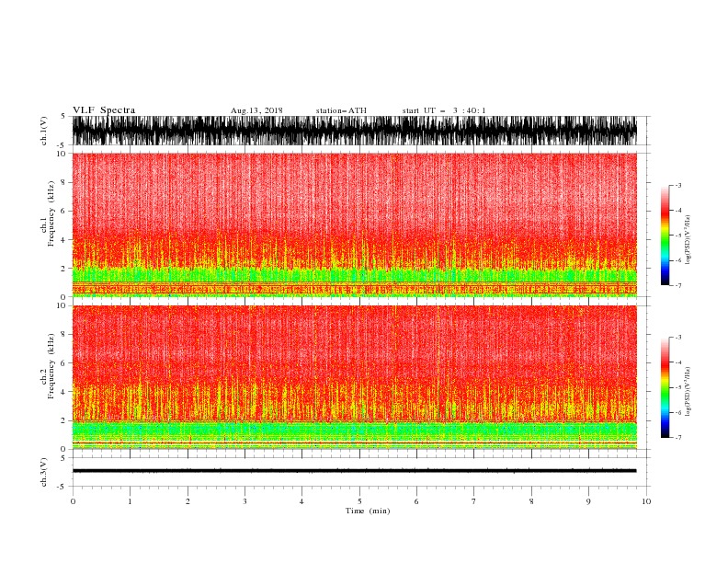Click the ch.2 PSD color scale bar
The image size is (728, 563).
click(x=665, y=387)
